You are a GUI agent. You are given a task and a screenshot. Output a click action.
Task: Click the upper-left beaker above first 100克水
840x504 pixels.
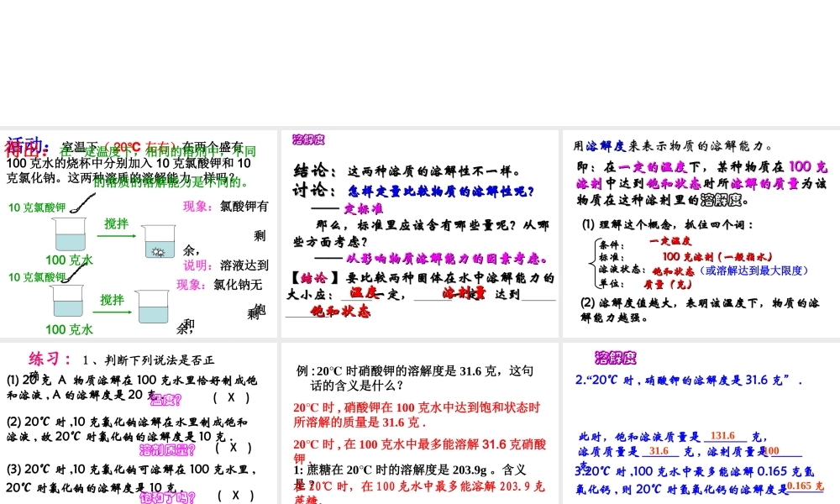tap(71, 234)
